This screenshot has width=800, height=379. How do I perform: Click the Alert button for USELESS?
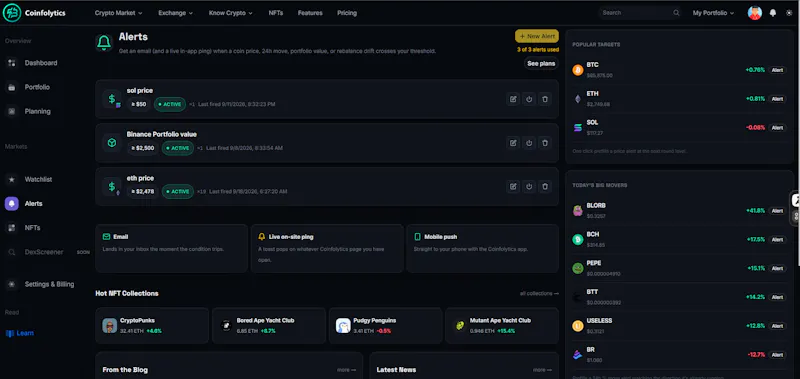pos(777,326)
